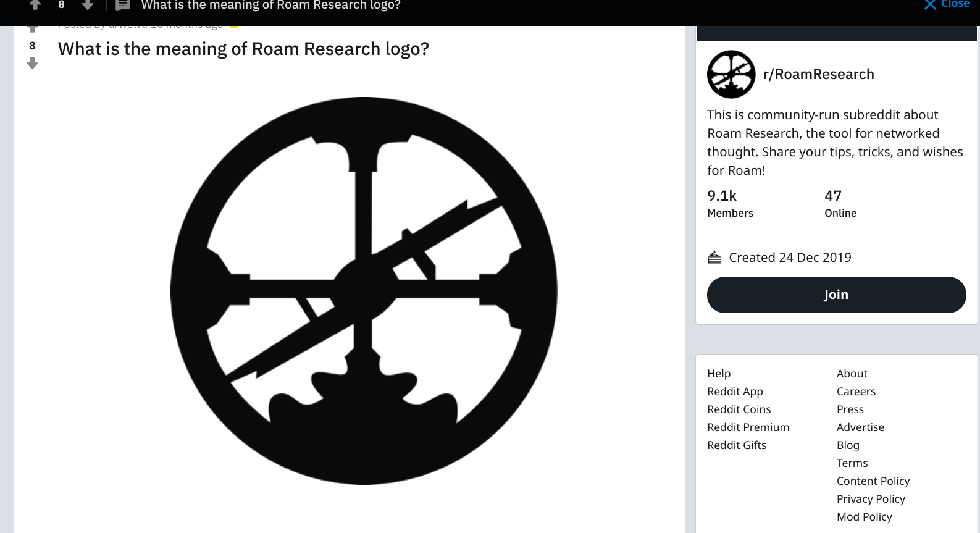Click the top bar post title text
Image resolution: width=980 pixels, height=533 pixels.
click(x=271, y=5)
